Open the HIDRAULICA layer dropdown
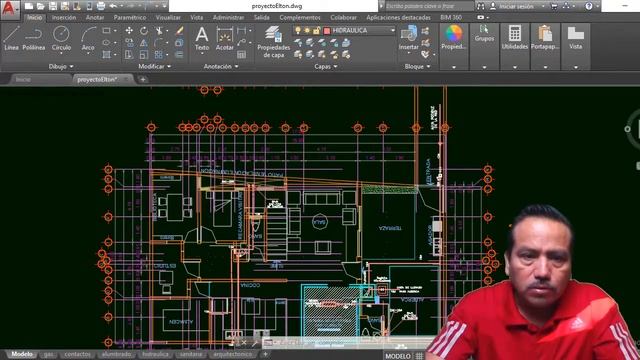Screen dimensions: 640x360 393,31
